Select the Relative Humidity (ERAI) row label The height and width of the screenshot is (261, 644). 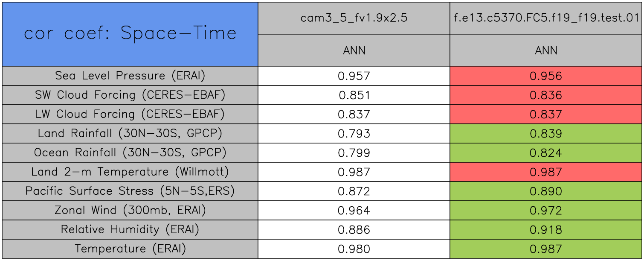pyautogui.click(x=130, y=229)
